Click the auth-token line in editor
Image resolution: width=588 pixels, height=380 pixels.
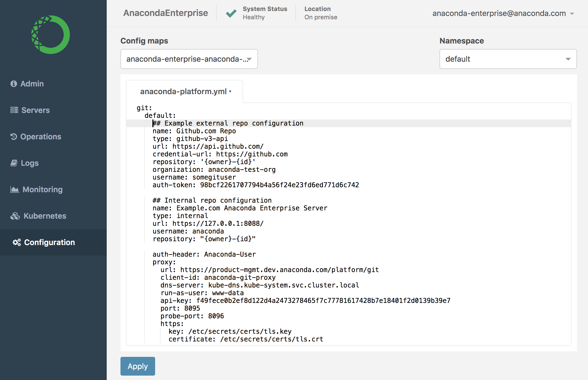click(x=255, y=185)
